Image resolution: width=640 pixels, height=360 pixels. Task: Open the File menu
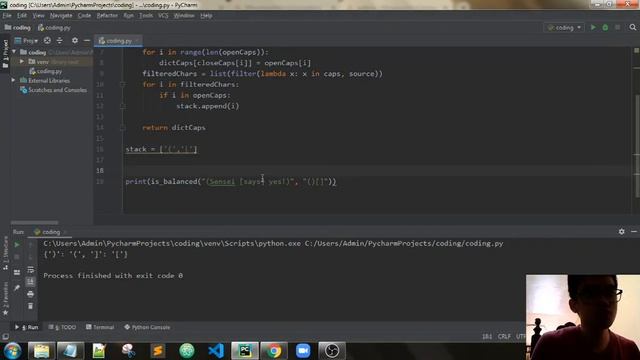click(7, 16)
